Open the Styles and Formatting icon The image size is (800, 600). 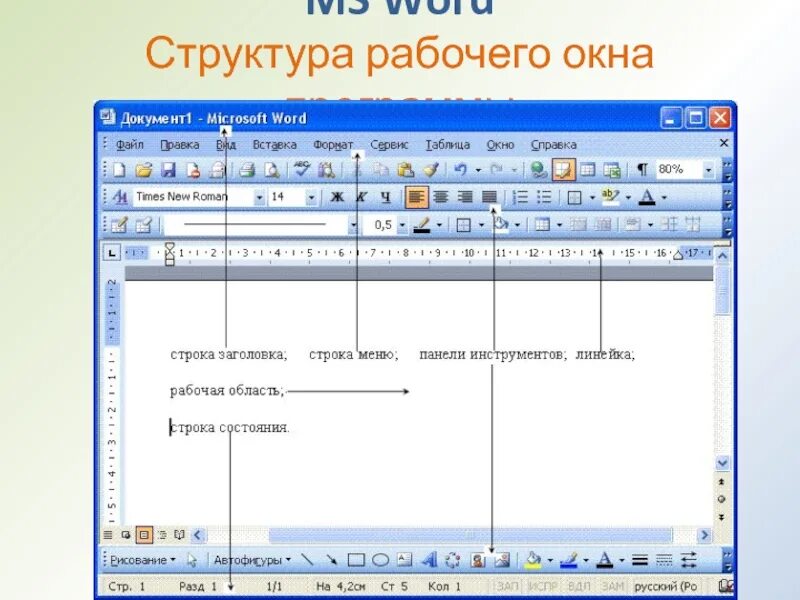120,197
